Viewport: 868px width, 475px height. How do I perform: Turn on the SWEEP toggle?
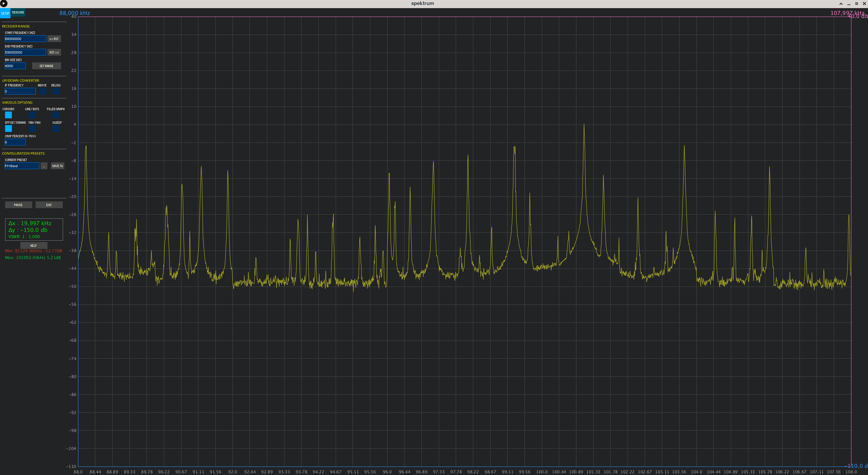(56, 129)
